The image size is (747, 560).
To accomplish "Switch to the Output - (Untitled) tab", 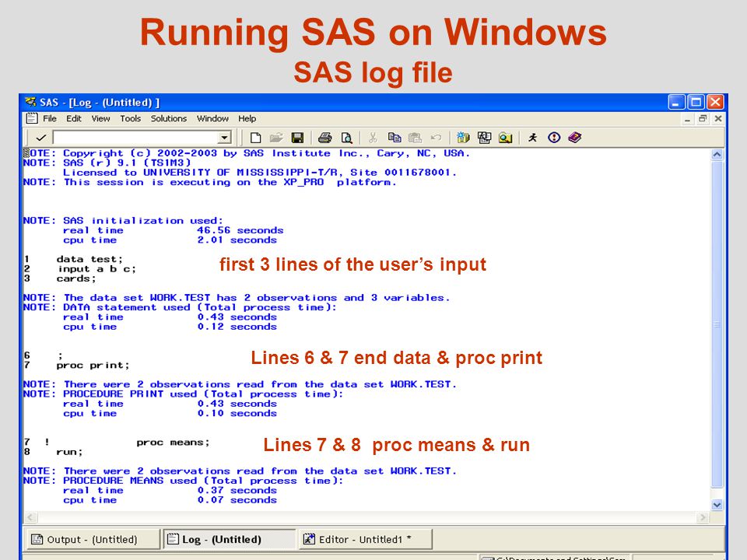I will click(92, 540).
